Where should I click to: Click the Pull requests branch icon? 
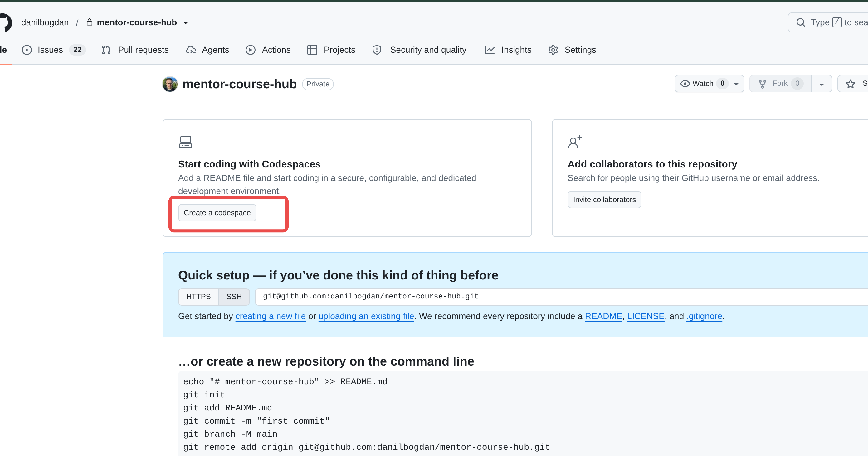coord(106,50)
